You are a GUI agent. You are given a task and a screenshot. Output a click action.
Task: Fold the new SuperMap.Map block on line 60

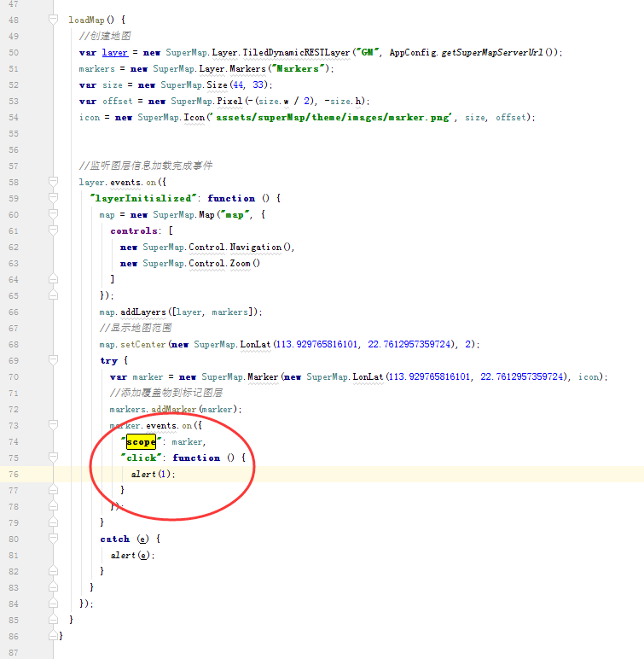click(x=53, y=214)
